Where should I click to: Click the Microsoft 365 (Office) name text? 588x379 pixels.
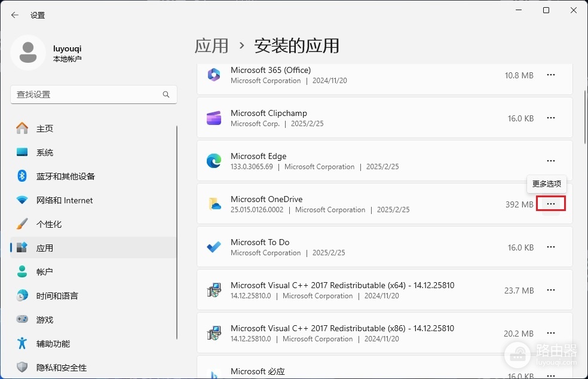(271, 70)
